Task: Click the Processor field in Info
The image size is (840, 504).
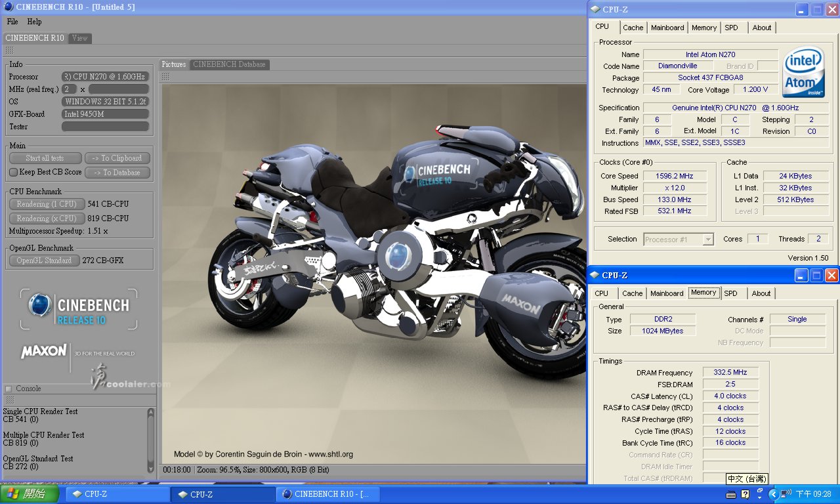Action: click(x=105, y=77)
